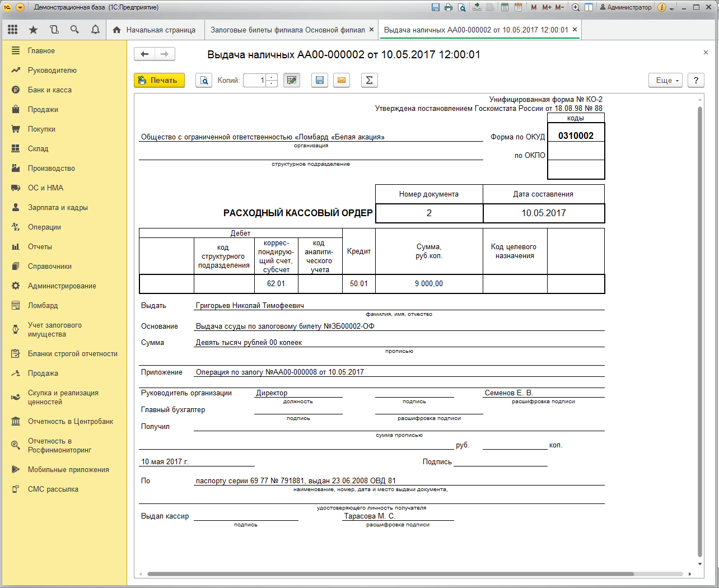Screen dimensions: 719x588
Task: Click the Отчетность в Росфинмониторинг icon
Action: click(16, 445)
